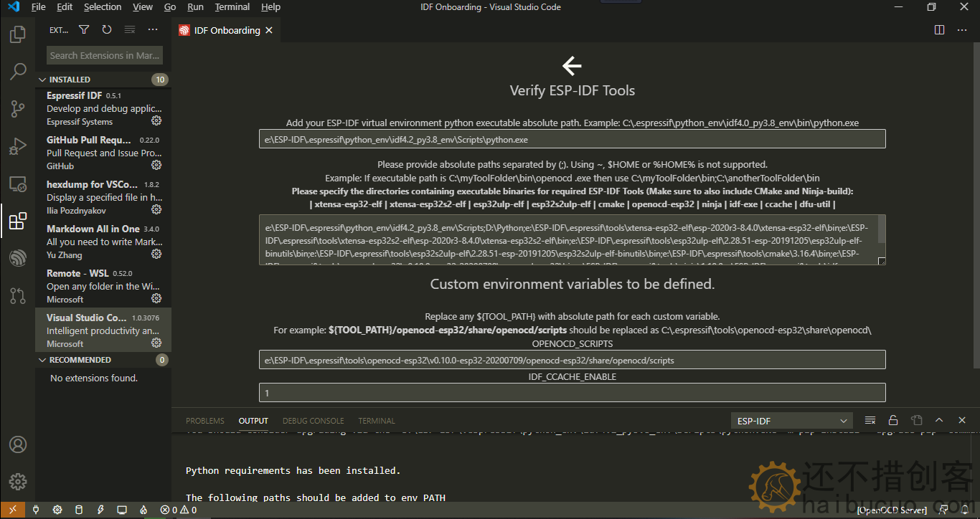Close the bottom panel
Screen dimensions: 980x519
click(x=962, y=421)
